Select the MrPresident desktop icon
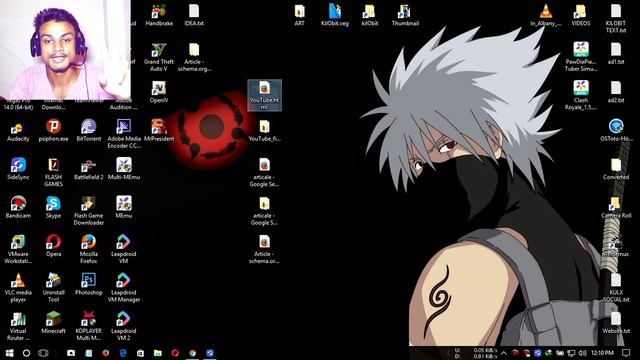 159,130
